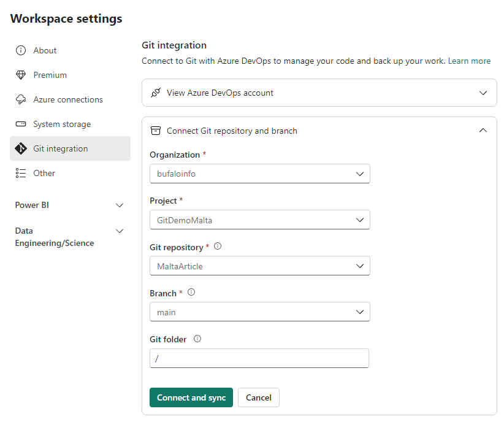Screen dimensions: 504x422
Task: Click the Premium diamond icon
Action: 21,75
